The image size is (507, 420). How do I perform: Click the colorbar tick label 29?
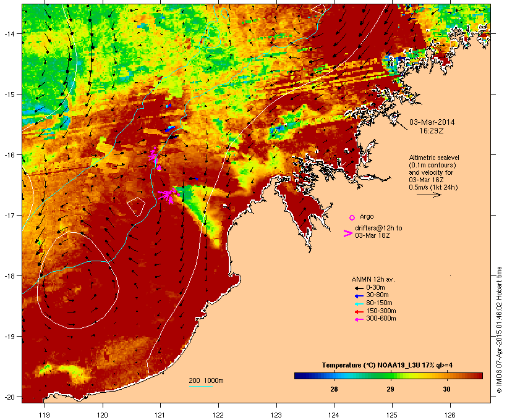click(391, 389)
